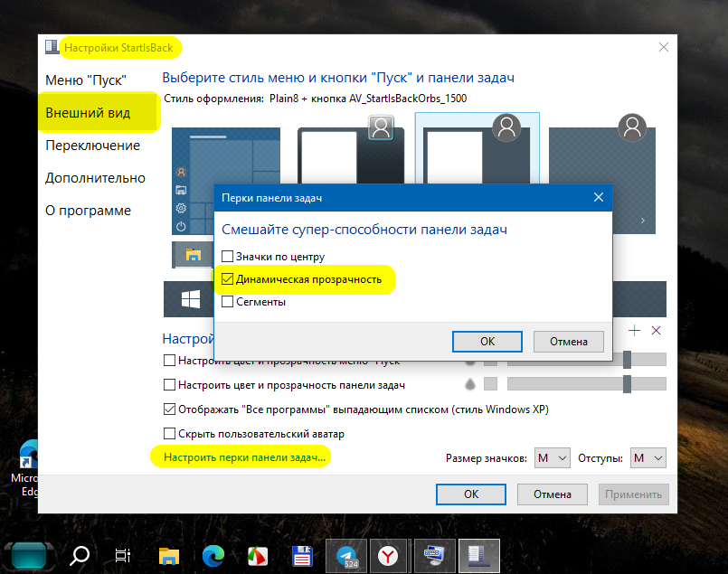Launch File Explorer from the taskbar
This screenshot has height=574, width=728.
168,555
